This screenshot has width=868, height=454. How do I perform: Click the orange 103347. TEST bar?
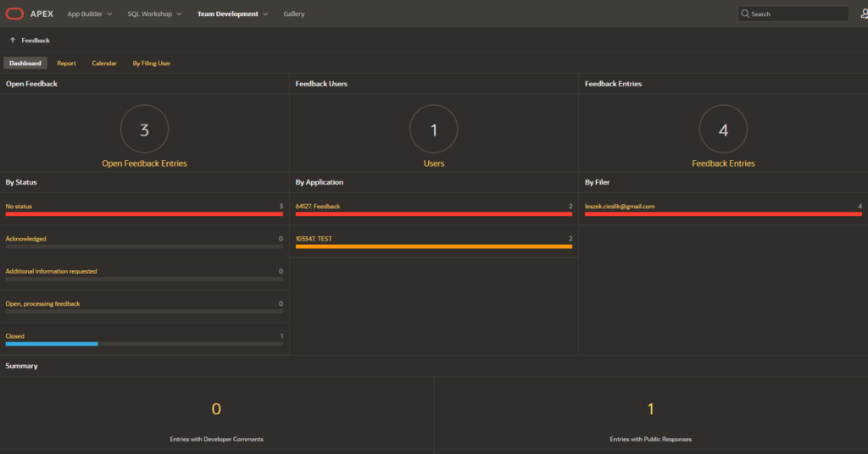click(x=433, y=246)
